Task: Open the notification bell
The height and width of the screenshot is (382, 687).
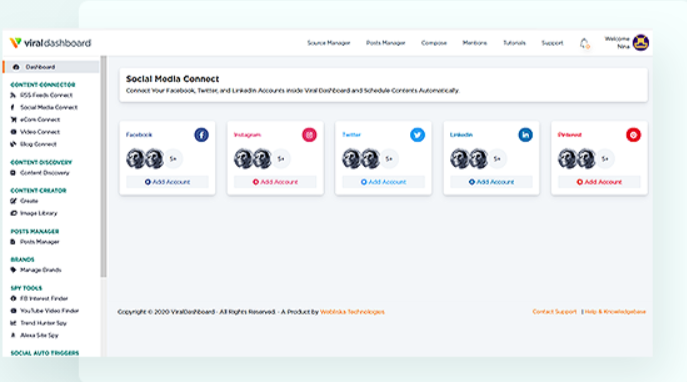Action: tap(584, 43)
